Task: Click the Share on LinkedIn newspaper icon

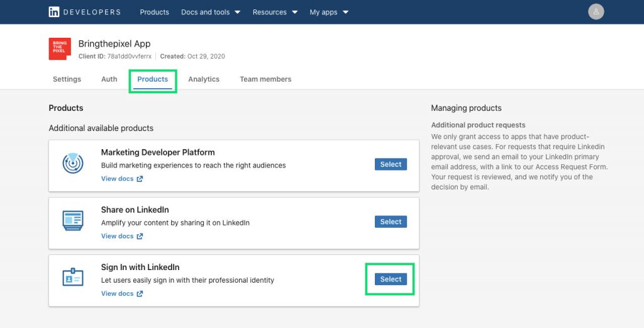Action: coord(73,220)
